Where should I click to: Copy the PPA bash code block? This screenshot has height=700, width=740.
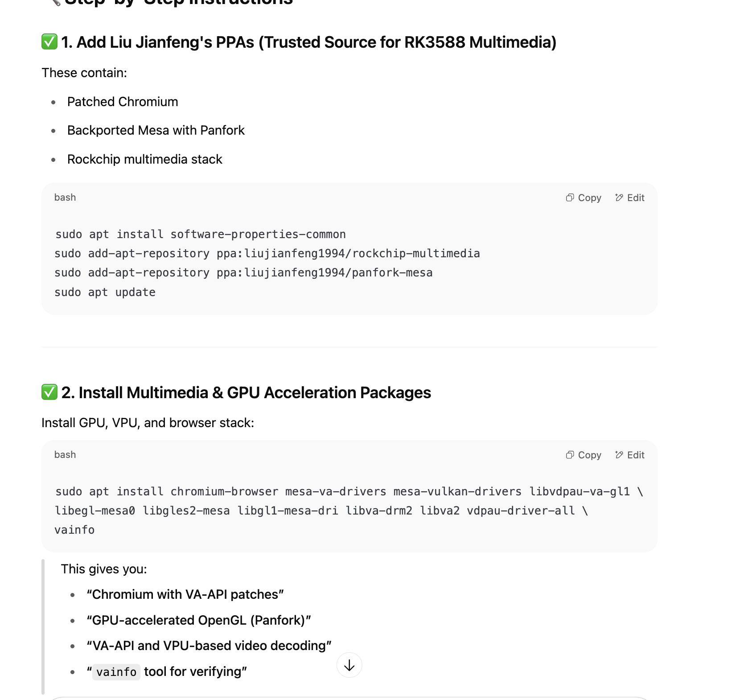click(584, 198)
